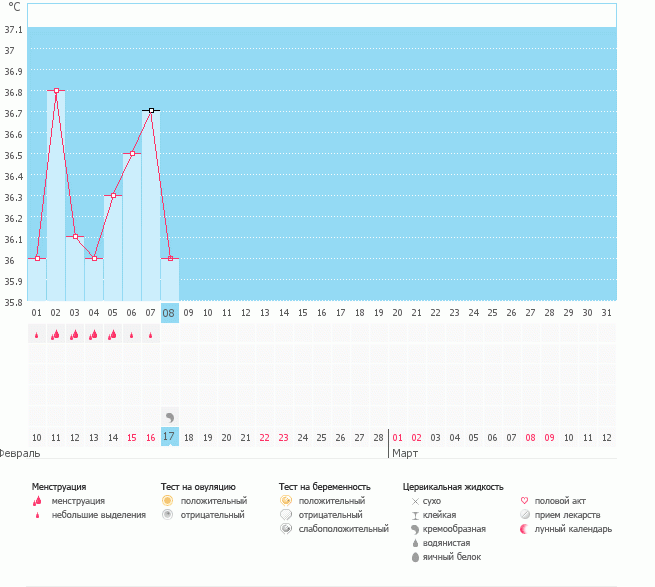Click the небольшие выделения legend icon
Image resolution: width=655 pixels, height=587 pixels.
click(x=37, y=515)
